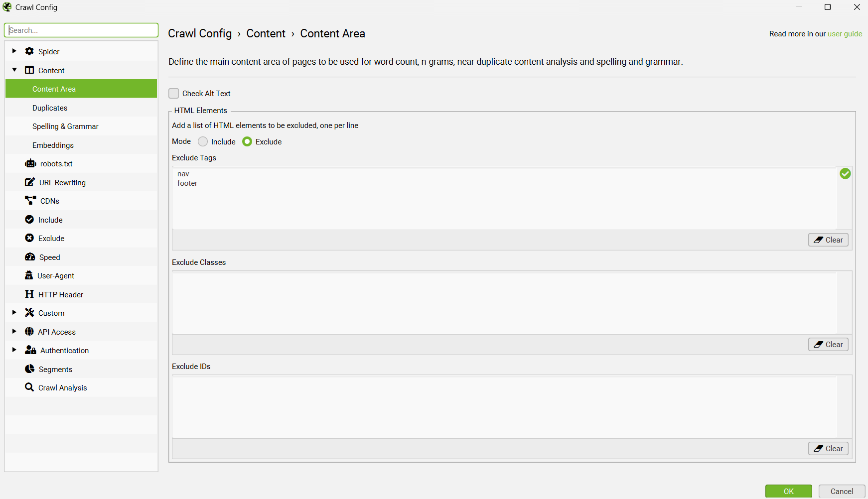Clear the Exclude Classes list
This screenshot has height=499, width=868.
tap(828, 344)
